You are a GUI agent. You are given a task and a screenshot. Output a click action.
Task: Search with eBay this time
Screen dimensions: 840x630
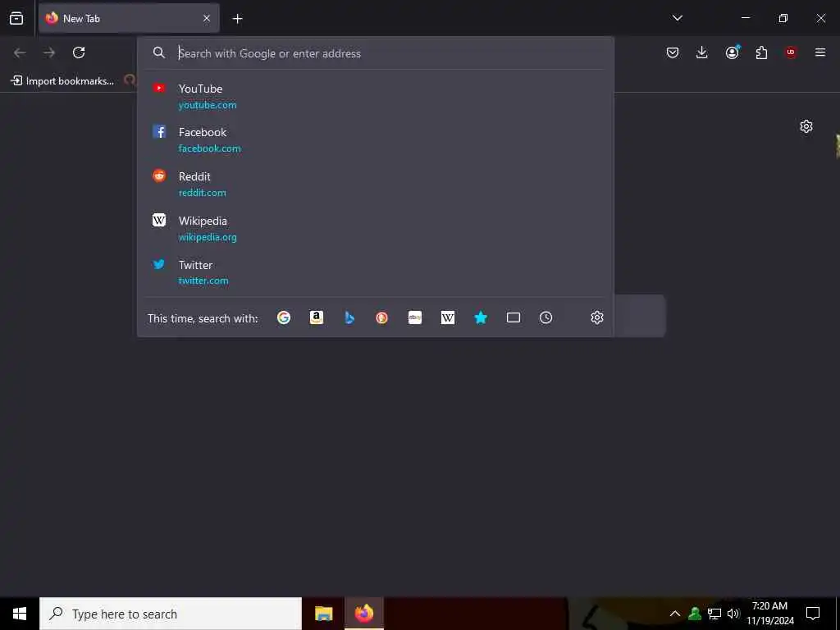click(x=415, y=317)
